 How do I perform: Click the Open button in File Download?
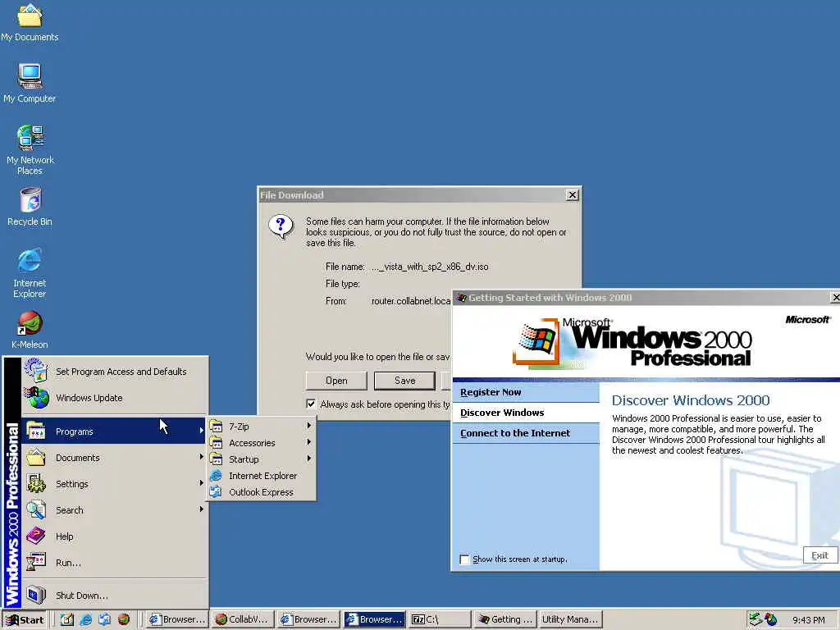click(336, 381)
